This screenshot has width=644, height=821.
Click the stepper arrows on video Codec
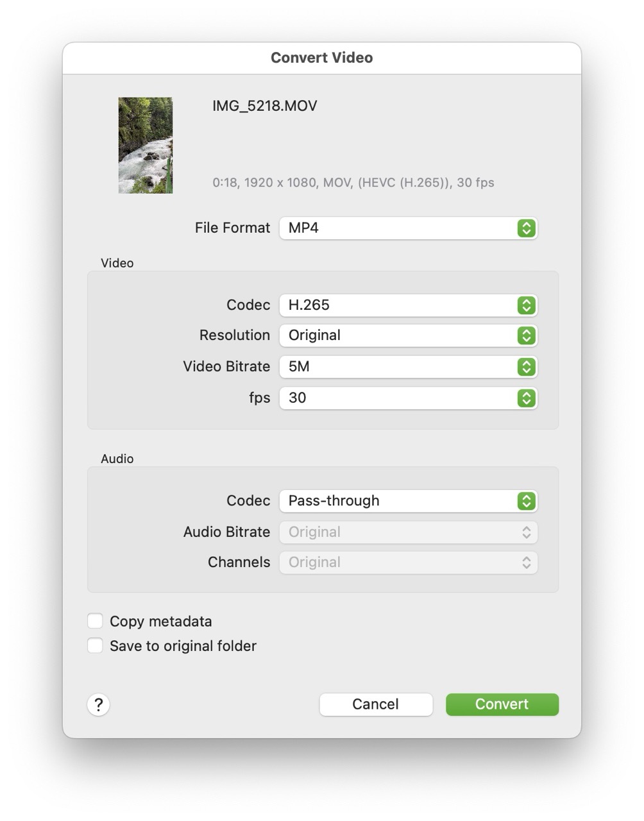pos(525,305)
